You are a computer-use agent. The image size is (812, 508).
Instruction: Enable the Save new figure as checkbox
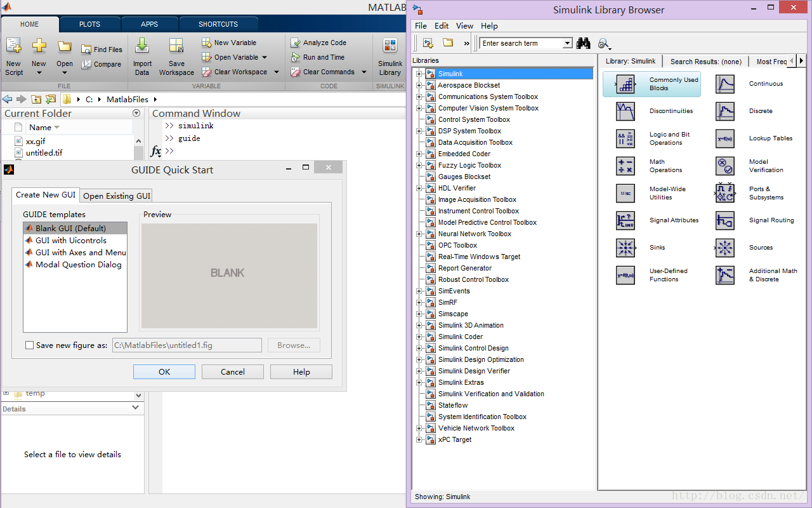point(29,345)
